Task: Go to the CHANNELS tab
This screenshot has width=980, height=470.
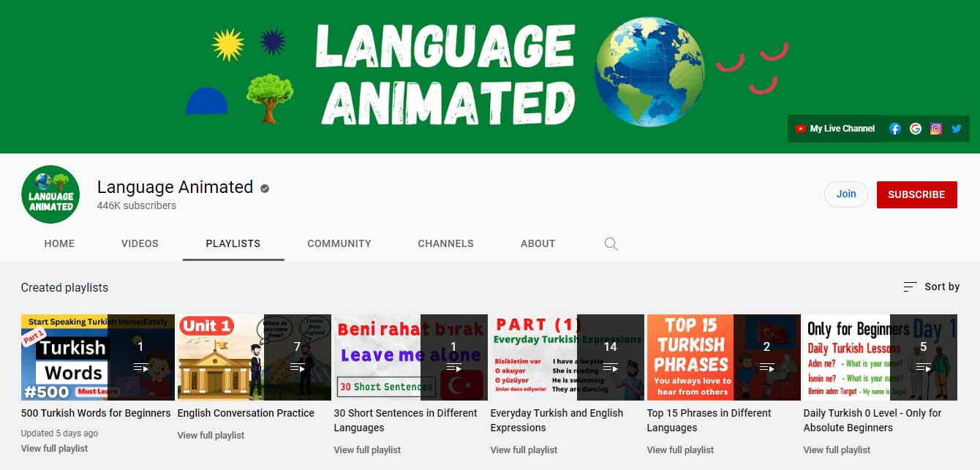Action: [x=445, y=243]
